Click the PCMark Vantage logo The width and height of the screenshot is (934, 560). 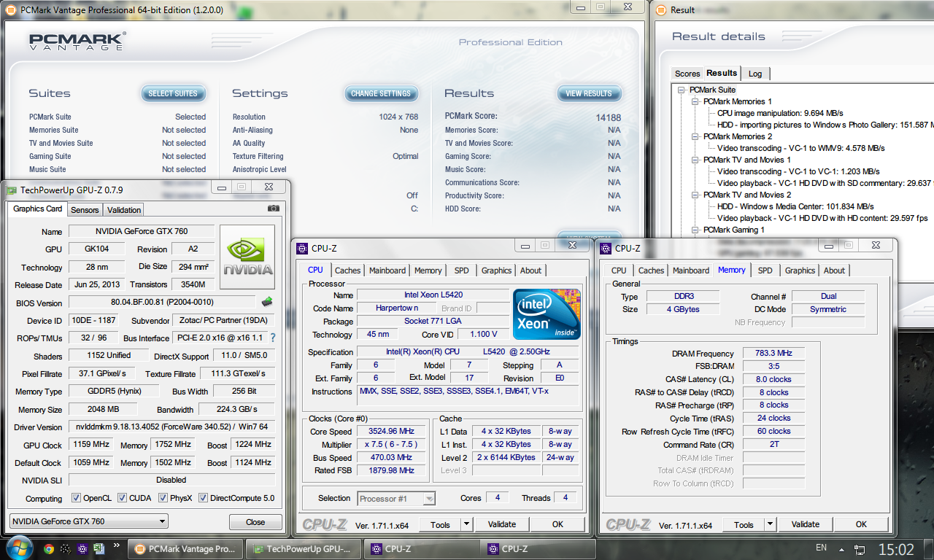[x=77, y=40]
